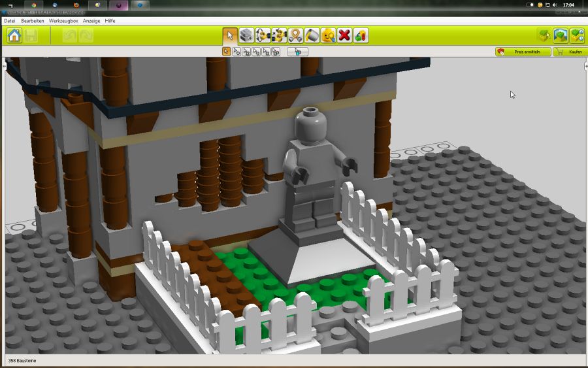Image resolution: width=588 pixels, height=368 pixels.
Task: Switch to View mode
Action: coord(560,35)
